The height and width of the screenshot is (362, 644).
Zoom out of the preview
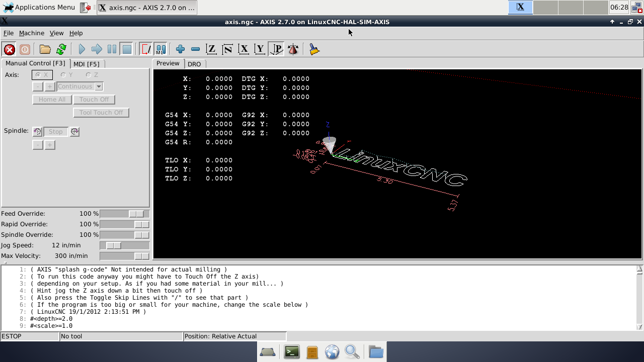coord(196,49)
